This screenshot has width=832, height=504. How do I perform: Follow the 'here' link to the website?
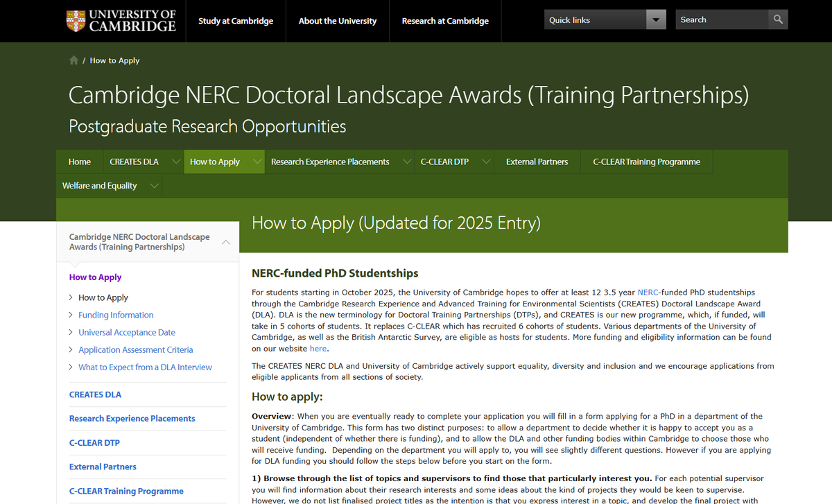[318, 349]
